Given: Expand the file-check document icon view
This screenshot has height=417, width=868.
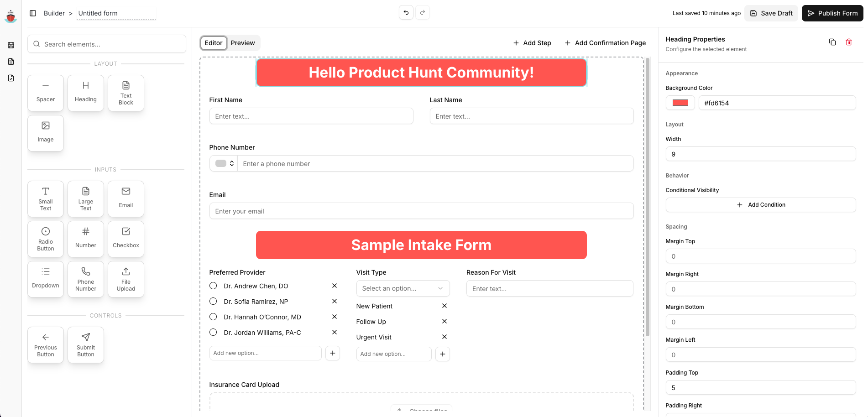Looking at the screenshot, I should click(10, 78).
